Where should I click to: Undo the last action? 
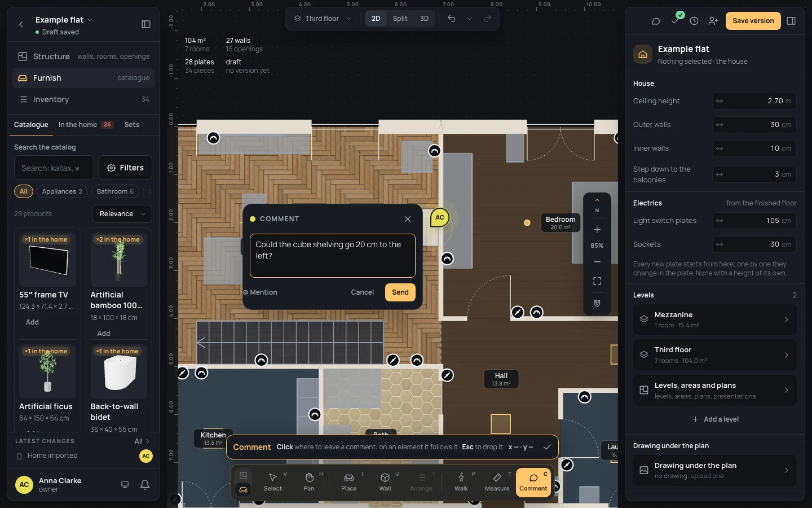[x=452, y=19]
